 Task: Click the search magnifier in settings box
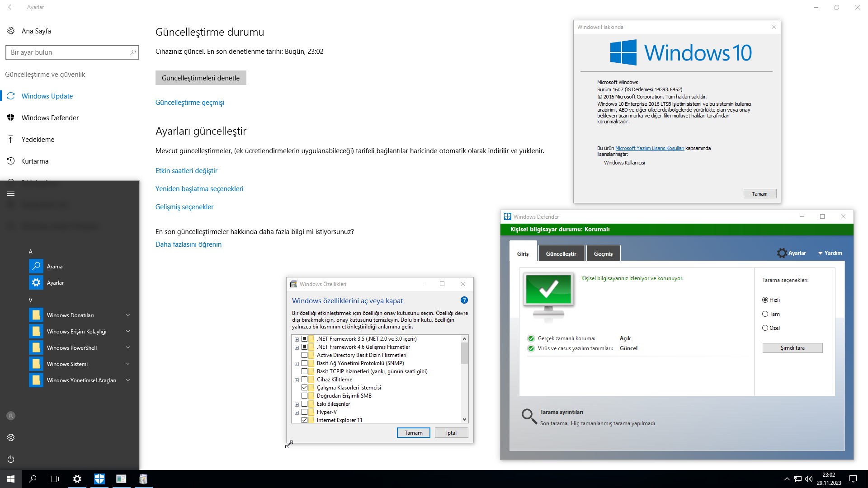pos(133,52)
